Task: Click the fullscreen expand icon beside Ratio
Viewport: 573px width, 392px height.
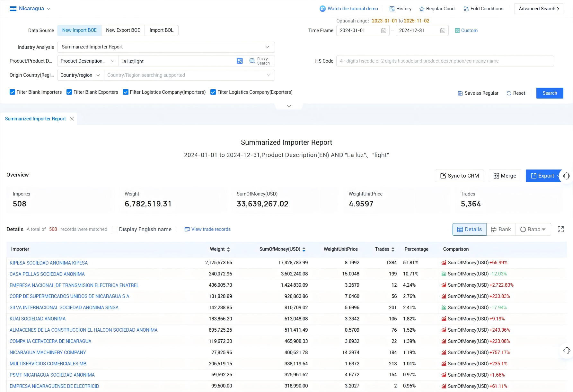Action: (561, 229)
